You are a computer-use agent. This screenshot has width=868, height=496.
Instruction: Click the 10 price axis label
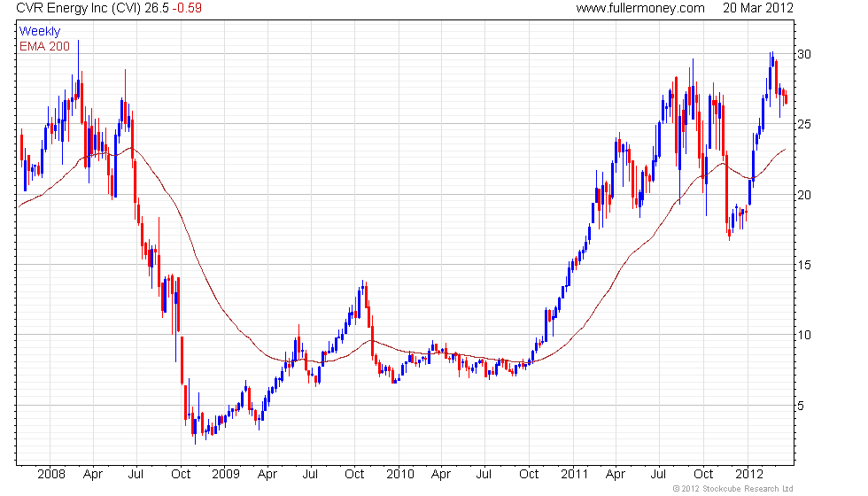(804, 335)
